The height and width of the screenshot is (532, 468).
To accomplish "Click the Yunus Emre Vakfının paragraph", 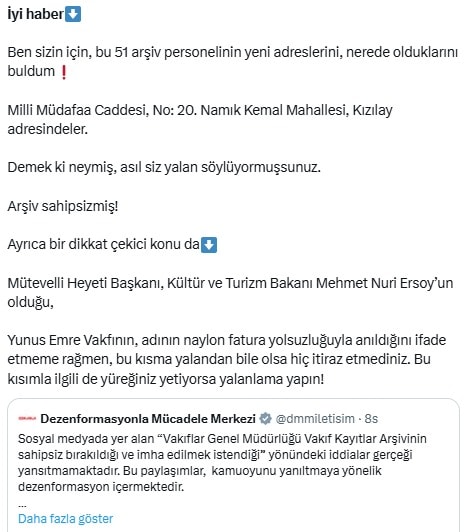I will coord(227,359).
